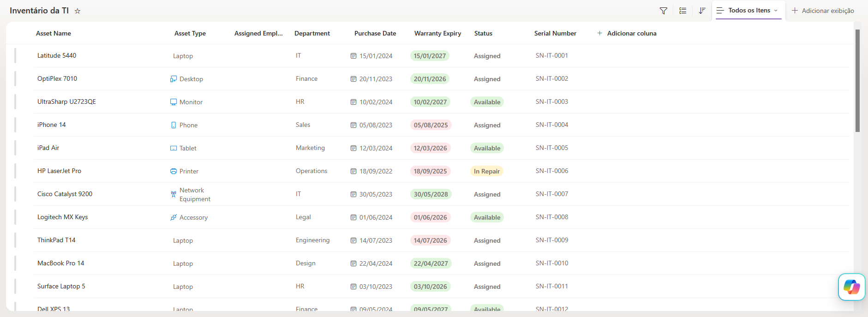
Task: Click the Engineering department cell
Action: point(312,240)
